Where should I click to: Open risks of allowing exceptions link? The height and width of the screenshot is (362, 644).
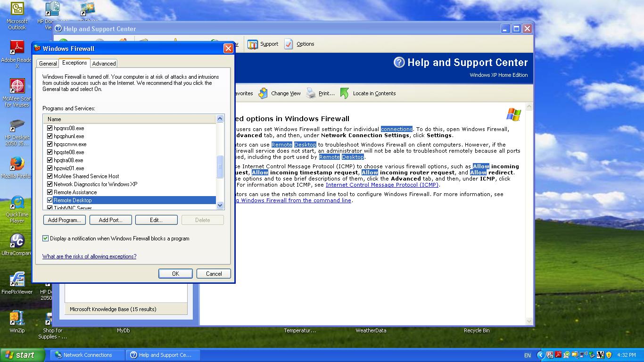[89, 256]
